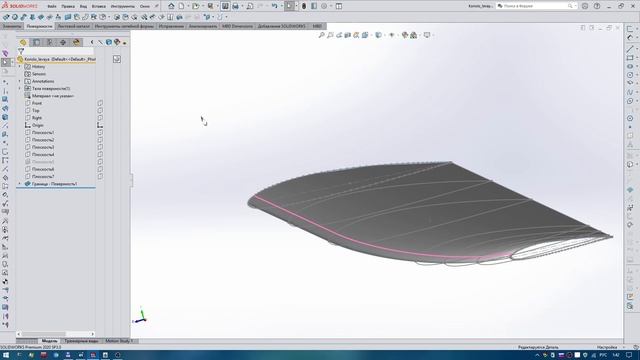The height and width of the screenshot is (360, 640).
Task: Click the Настройка status bar text
Action: (607, 347)
